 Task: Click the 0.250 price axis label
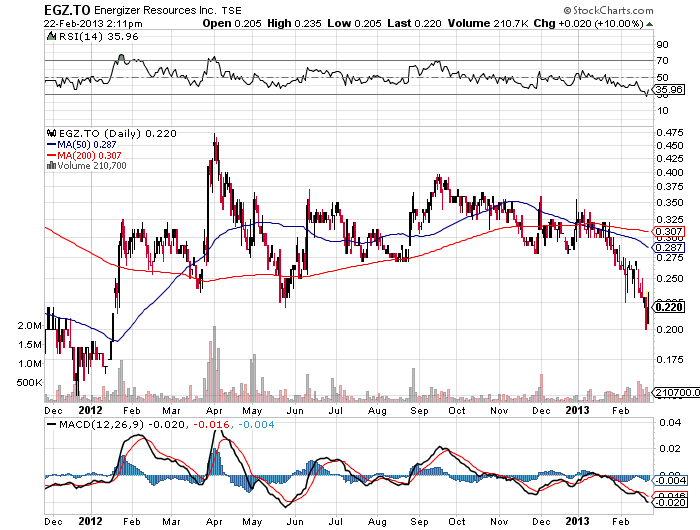click(670, 278)
